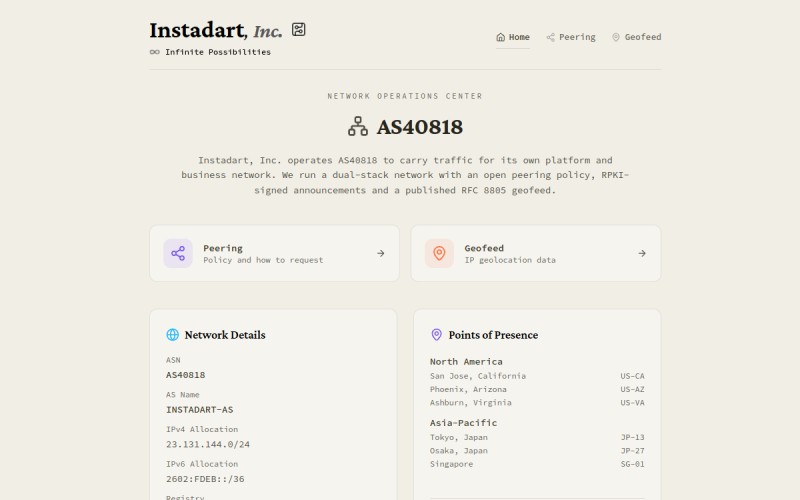800x500 pixels.
Task: Click the share icon in Peering nav
Action: click(x=551, y=37)
